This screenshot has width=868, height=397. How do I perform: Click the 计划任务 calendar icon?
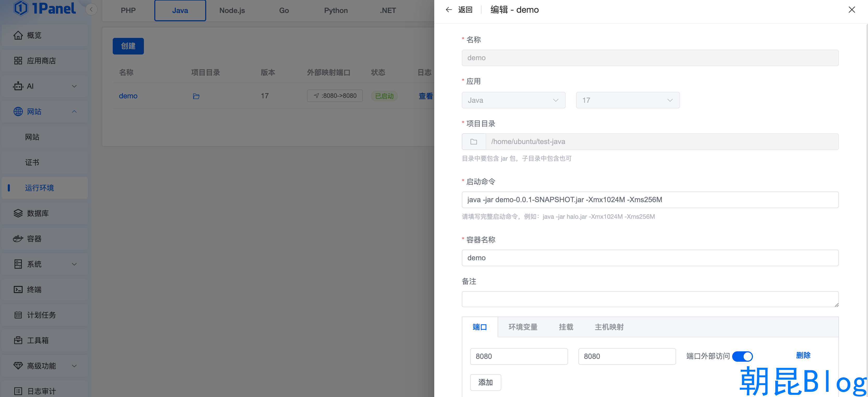(x=18, y=315)
